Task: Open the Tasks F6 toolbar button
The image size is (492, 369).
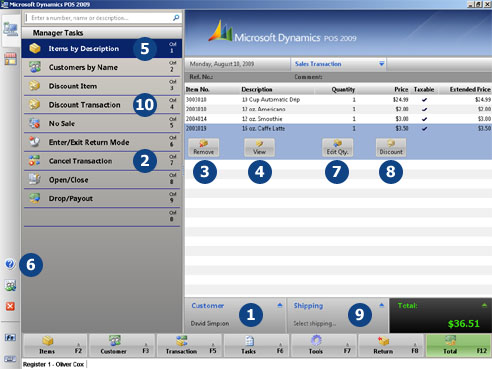Action: coord(257,345)
